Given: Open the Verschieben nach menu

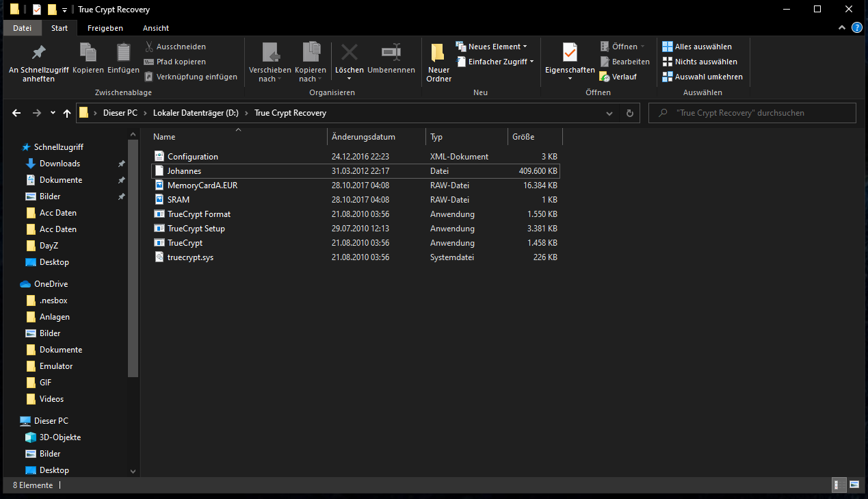Looking at the screenshot, I should click(269, 63).
